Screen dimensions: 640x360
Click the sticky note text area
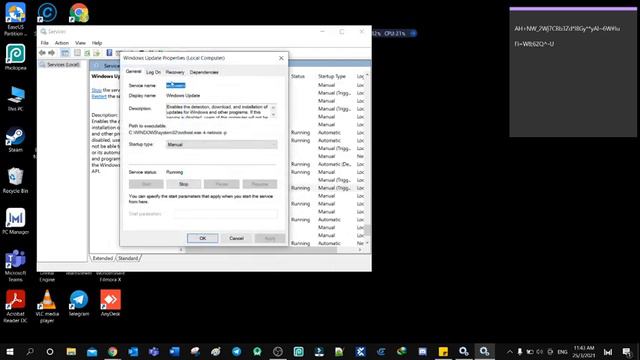(x=573, y=73)
